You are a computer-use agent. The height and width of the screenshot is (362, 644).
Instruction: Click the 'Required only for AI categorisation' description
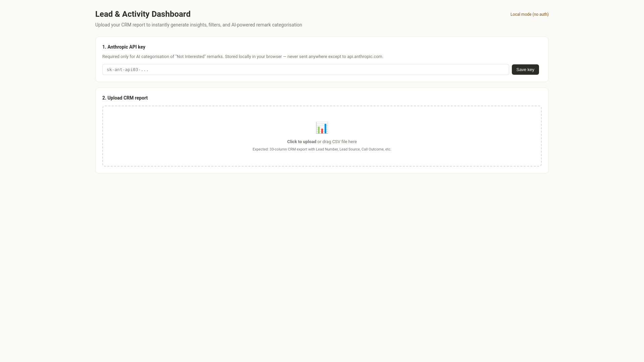[x=243, y=57]
